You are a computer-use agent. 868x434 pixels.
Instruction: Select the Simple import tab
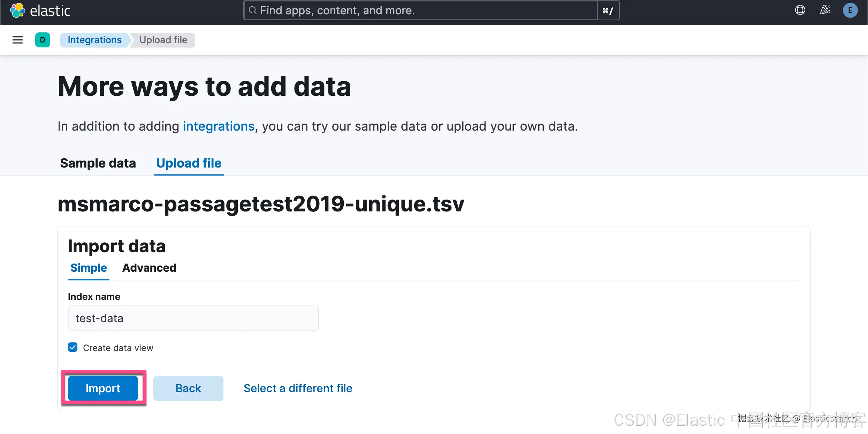[x=89, y=268]
